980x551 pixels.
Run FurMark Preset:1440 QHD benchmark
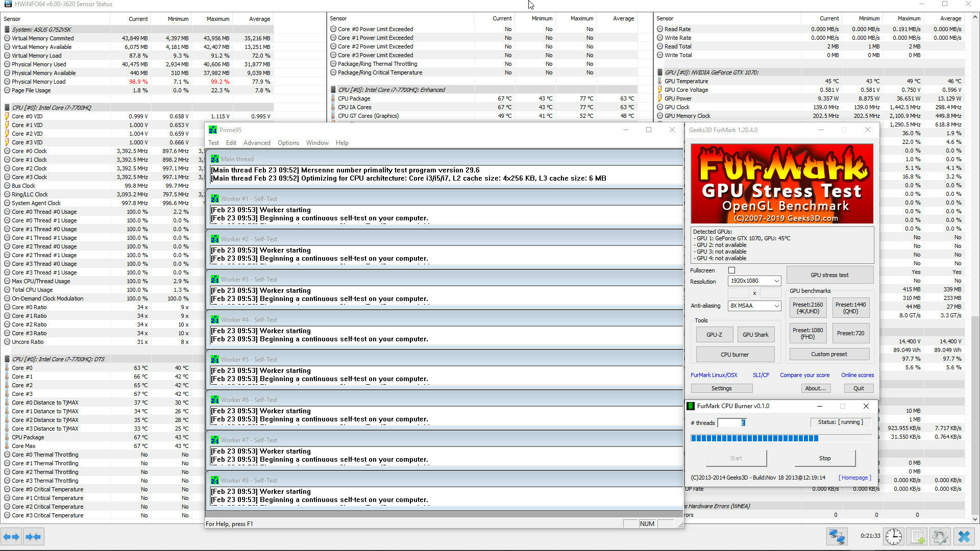(x=850, y=308)
